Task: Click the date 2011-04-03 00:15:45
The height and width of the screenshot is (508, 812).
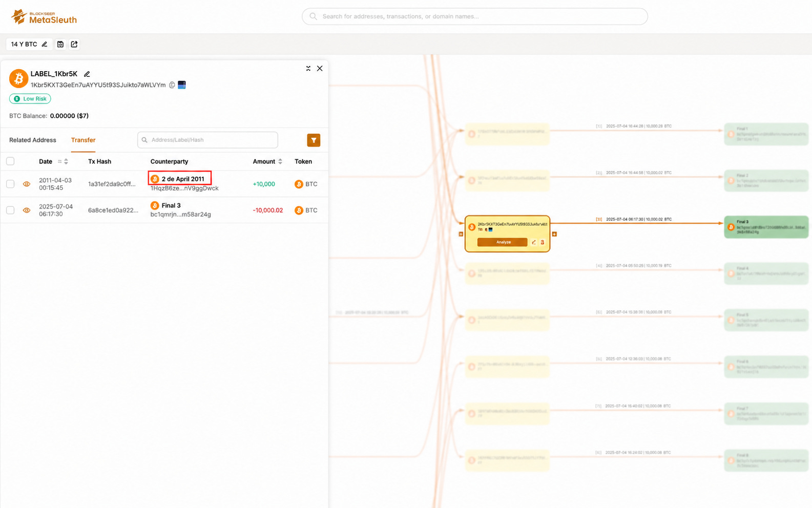Action: [55, 184]
